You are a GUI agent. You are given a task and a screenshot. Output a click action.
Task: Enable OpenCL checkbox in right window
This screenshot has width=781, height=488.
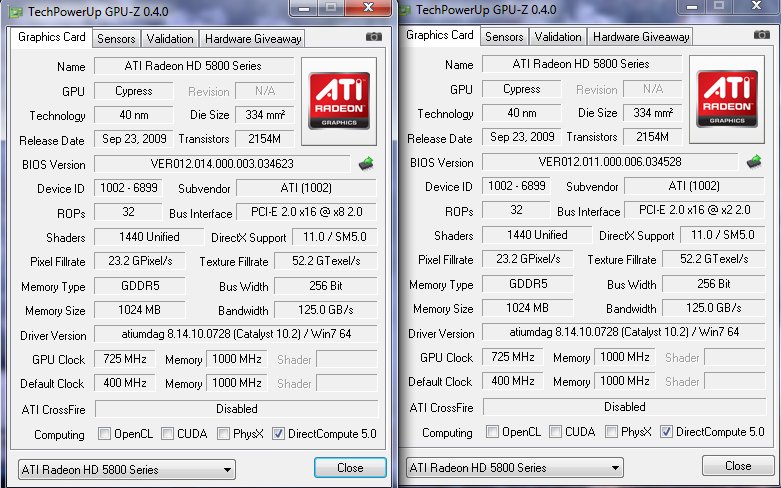coord(492,432)
